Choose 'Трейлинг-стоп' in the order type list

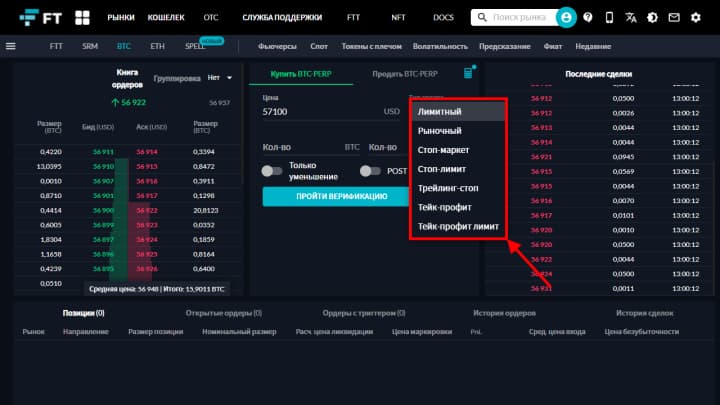click(x=447, y=187)
